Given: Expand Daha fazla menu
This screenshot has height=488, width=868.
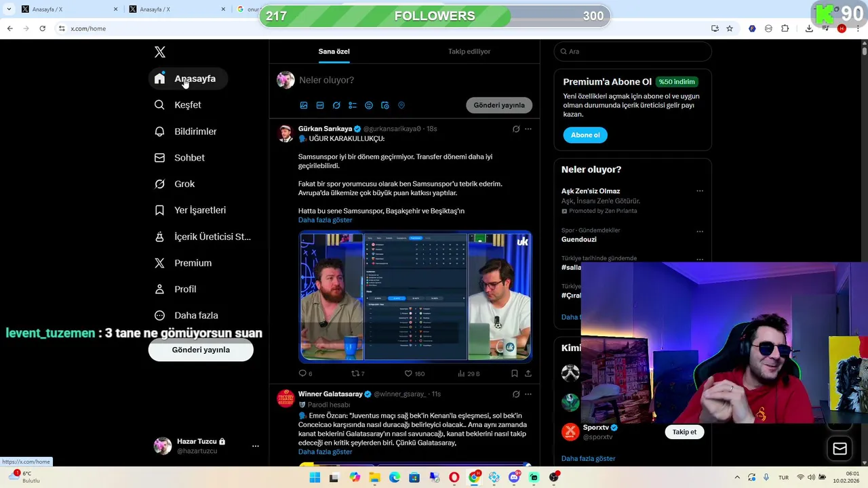Looking at the screenshot, I should [x=186, y=316].
